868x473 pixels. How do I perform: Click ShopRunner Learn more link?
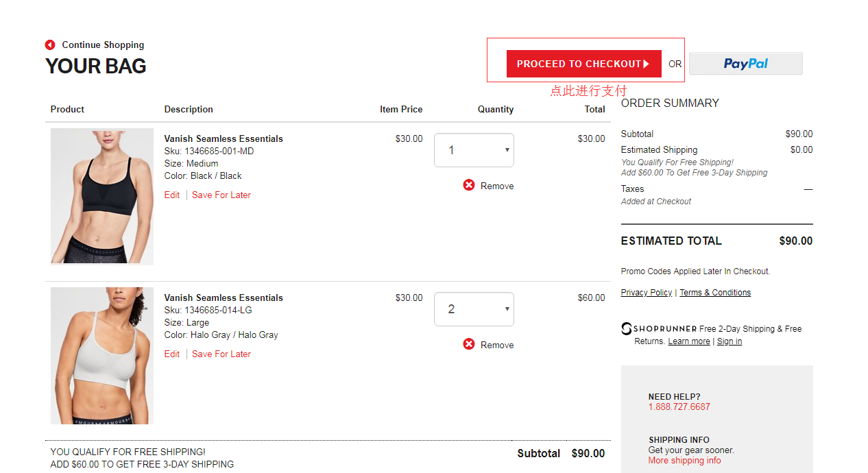click(x=689, y=341)
